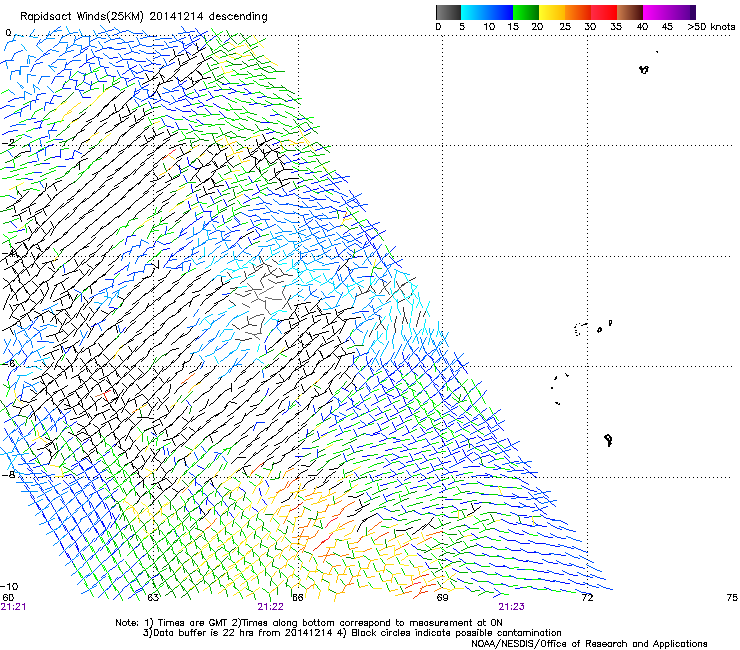740x650 pixels.
Task: Click the '35' label under the color bar
Action: (616, 27)
